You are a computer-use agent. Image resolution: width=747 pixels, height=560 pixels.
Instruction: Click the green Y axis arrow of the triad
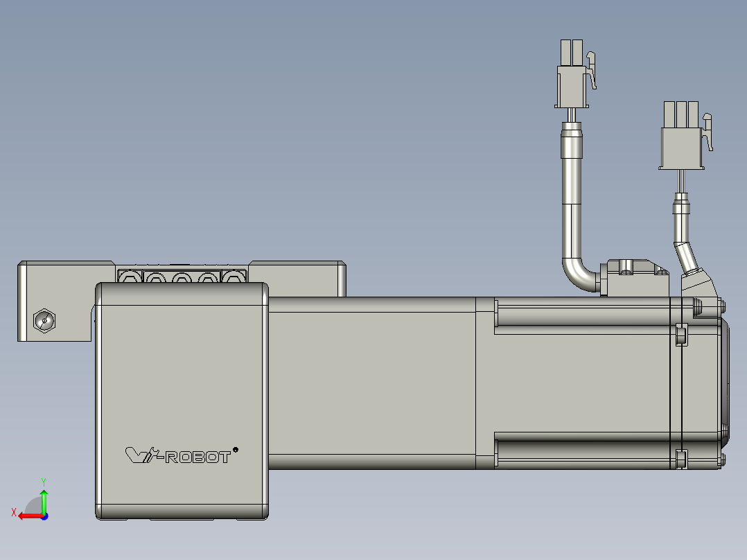click(x=44, y=500)
